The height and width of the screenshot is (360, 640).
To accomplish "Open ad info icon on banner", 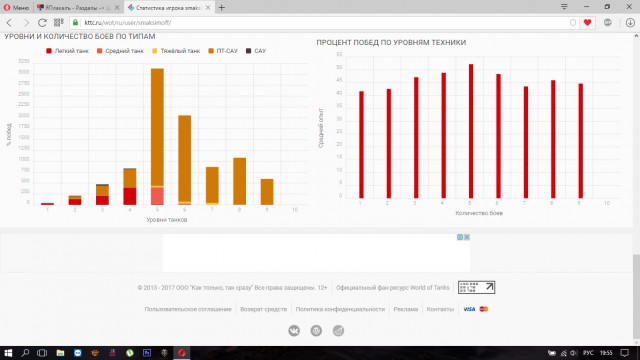I will point(460,237).
